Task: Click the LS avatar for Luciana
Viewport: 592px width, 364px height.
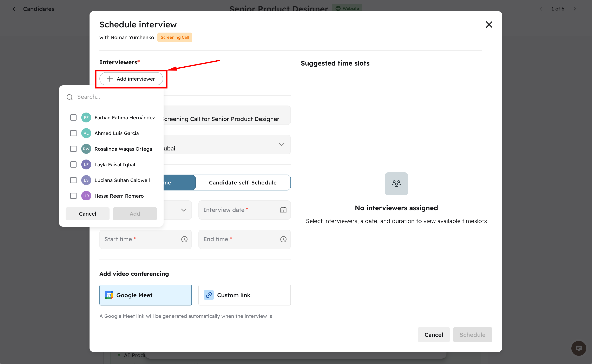Action: click(x=86, y=180)
